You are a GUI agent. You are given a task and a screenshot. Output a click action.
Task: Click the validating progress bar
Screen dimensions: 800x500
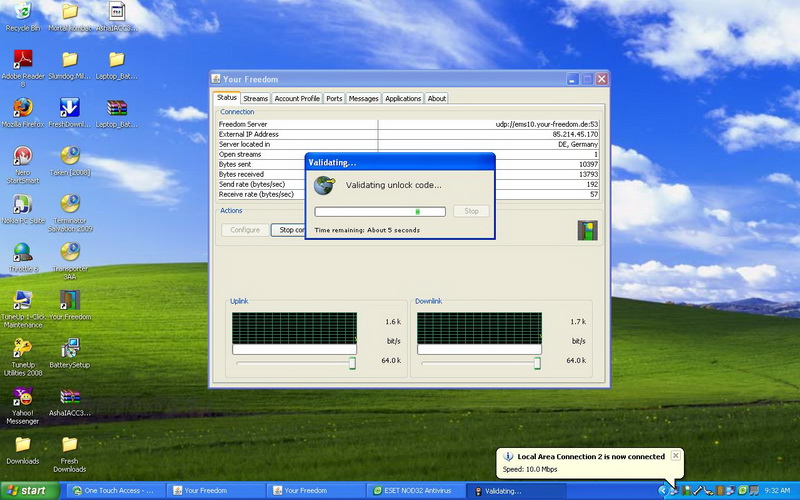pyautogui.click(x=380, y=211)
